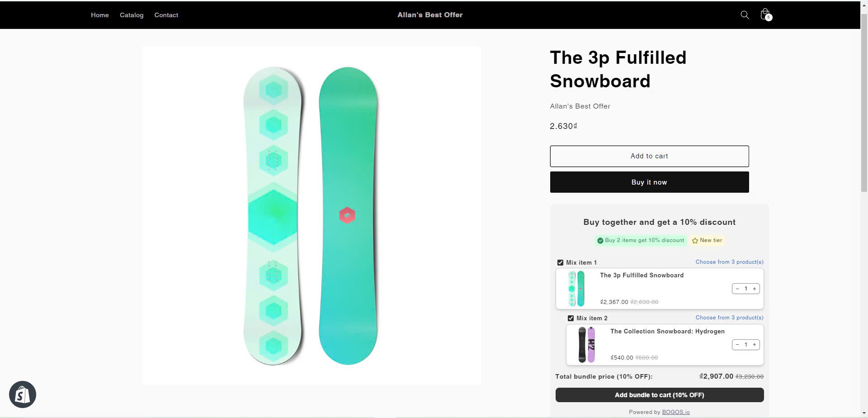This screenshot has width=868, height=418.
Task: Increase Mix item 1 quantity with plus
Action: pos(755,289)
